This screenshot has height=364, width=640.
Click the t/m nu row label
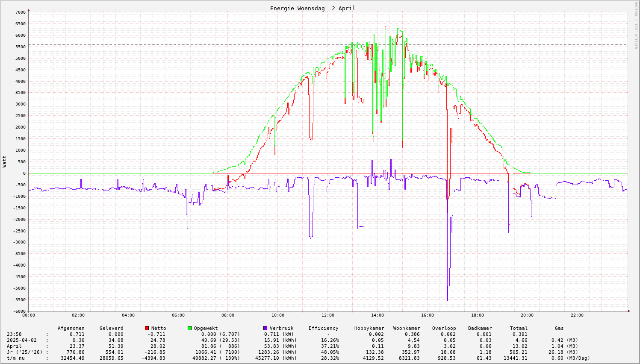[16, 358]
